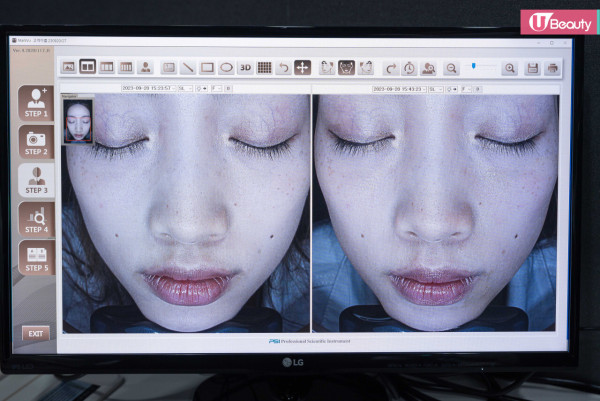Click the move/pan arrows tool
Screen dimensions: 600x401
pos(302,68)
